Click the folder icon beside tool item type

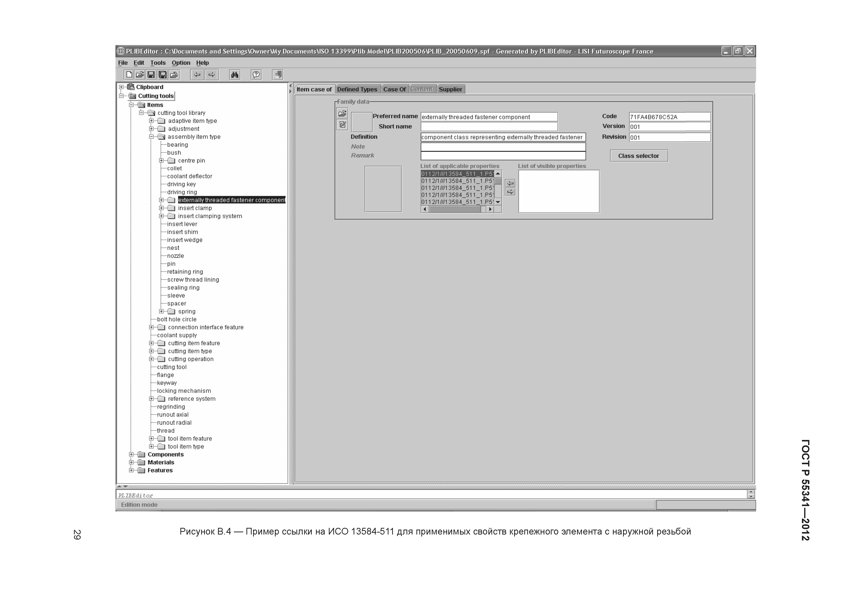(x=161, y=446)
